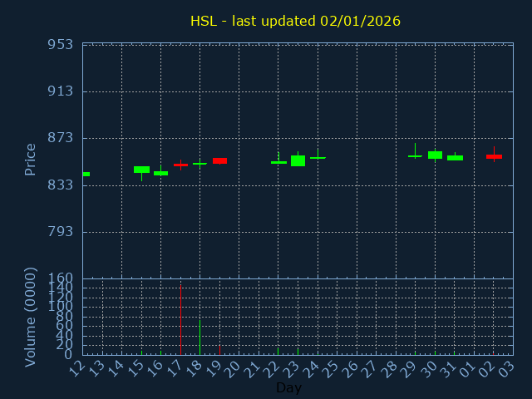Select the green candlestick on day 30
The height and width of the screenshot is (399, 532).
tap(435, 155)
